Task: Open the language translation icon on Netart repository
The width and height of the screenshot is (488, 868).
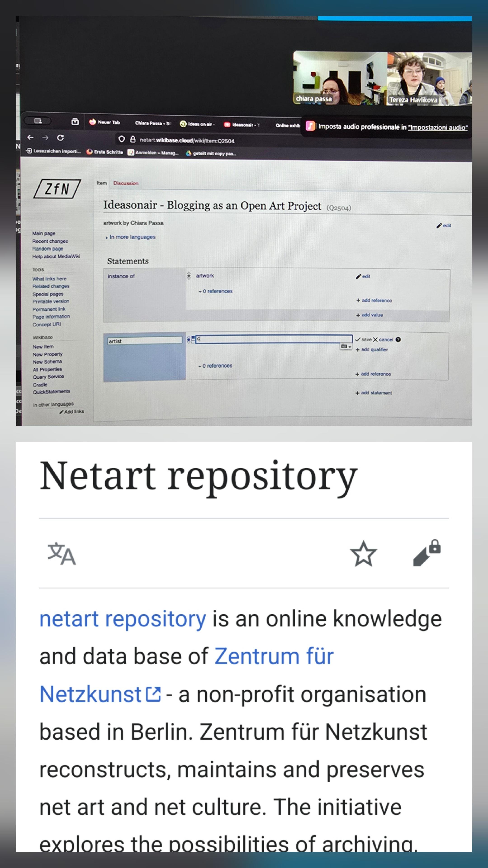Action: tap(62, 553)
